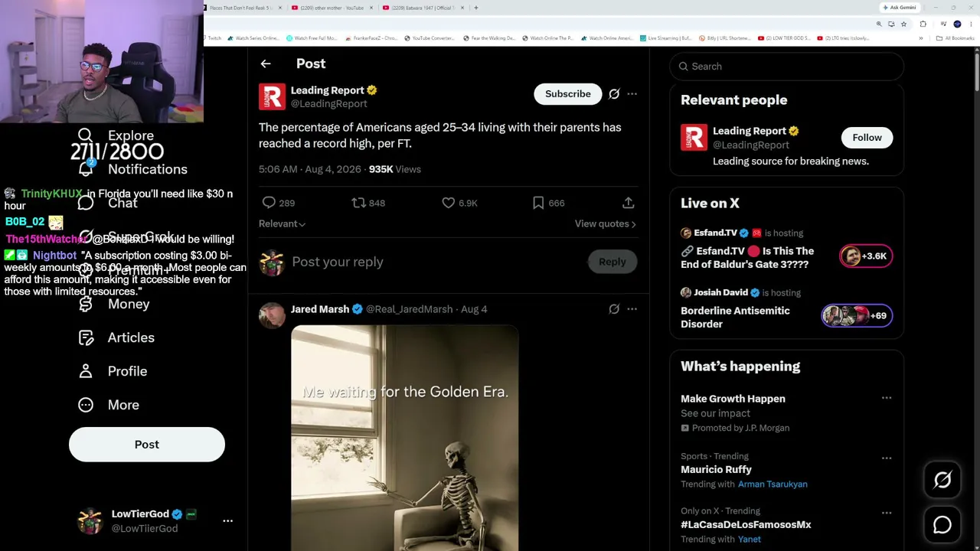Open options for #LaCasaDeLosFamososMx trend
The height and width of the screenshot is (551, 980).
[x=886, y=513]
